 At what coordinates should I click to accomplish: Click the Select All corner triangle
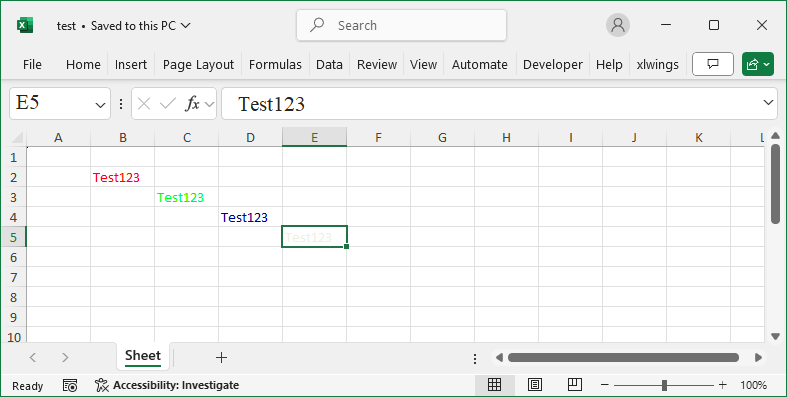(x=18, y=138)
